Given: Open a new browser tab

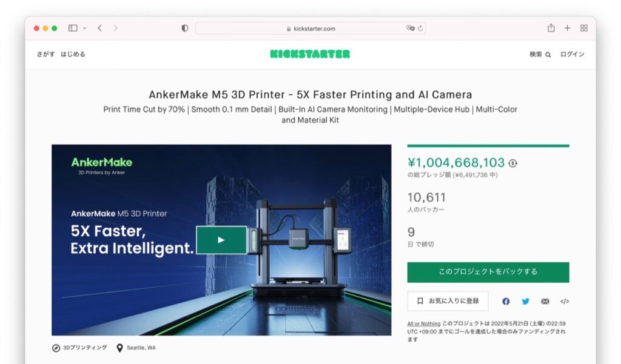Looking at the screenshot, I should point(567,27).
